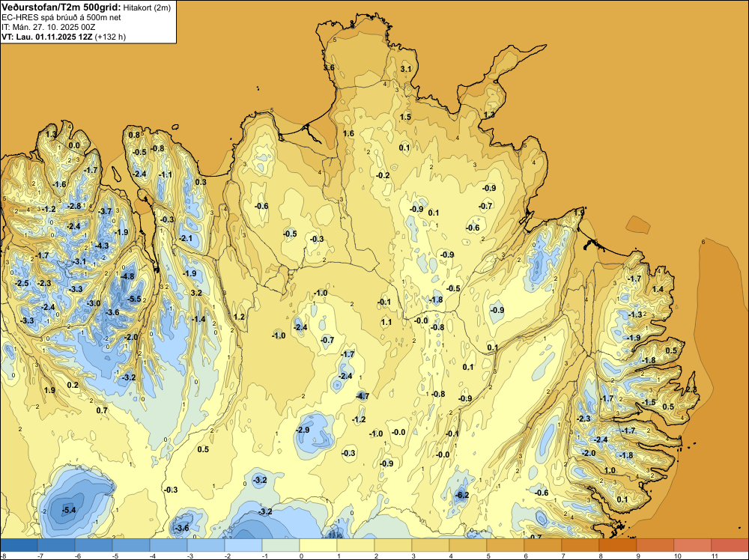Pick the legend swatch between -8 and -7
Image resolution: width=749 pixels, height=560 pixels.
pyautogui.click(x=19, y=545)
